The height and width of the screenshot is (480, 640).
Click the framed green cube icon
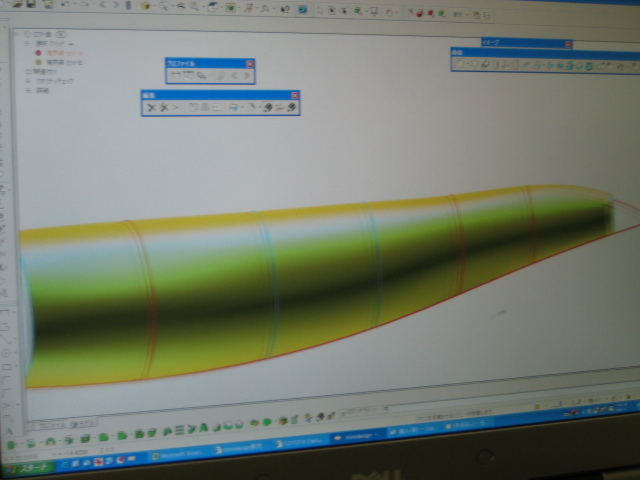point(231,7)
